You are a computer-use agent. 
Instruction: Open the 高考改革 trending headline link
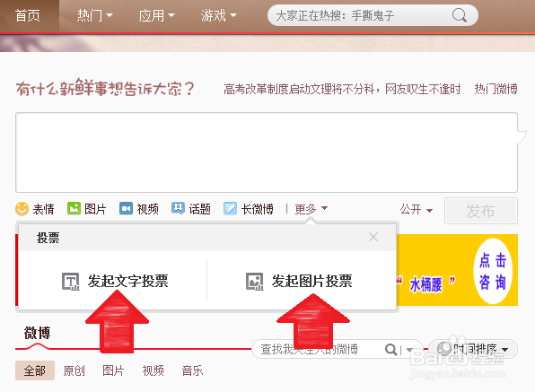tap(342, 90)
